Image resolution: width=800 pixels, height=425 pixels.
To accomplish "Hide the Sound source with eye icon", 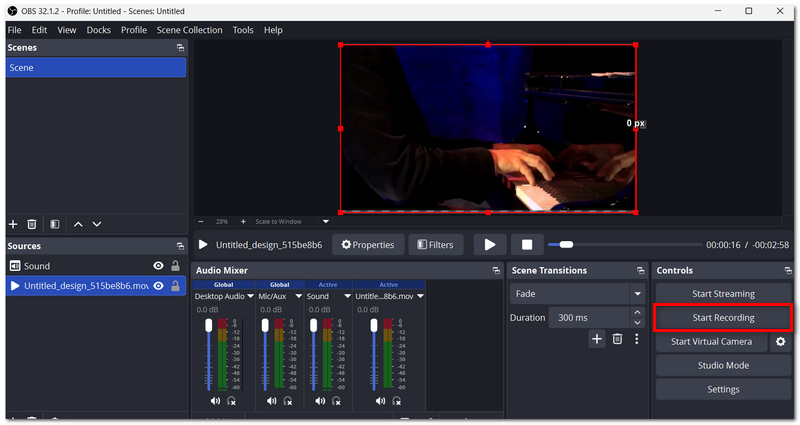I will (159, 266).
